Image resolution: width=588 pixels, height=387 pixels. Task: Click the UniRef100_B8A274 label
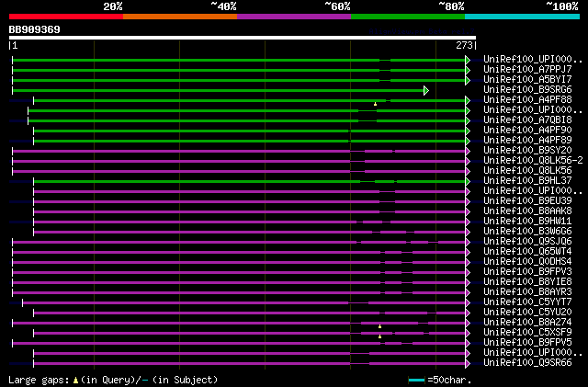[x=527, y=323]
